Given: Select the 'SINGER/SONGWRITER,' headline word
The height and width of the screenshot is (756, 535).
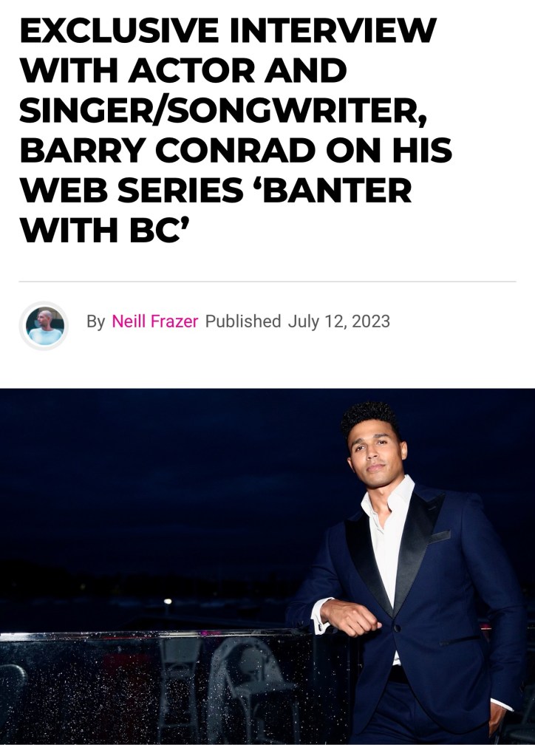Looking at the screenshot, I should coord(223,110).
